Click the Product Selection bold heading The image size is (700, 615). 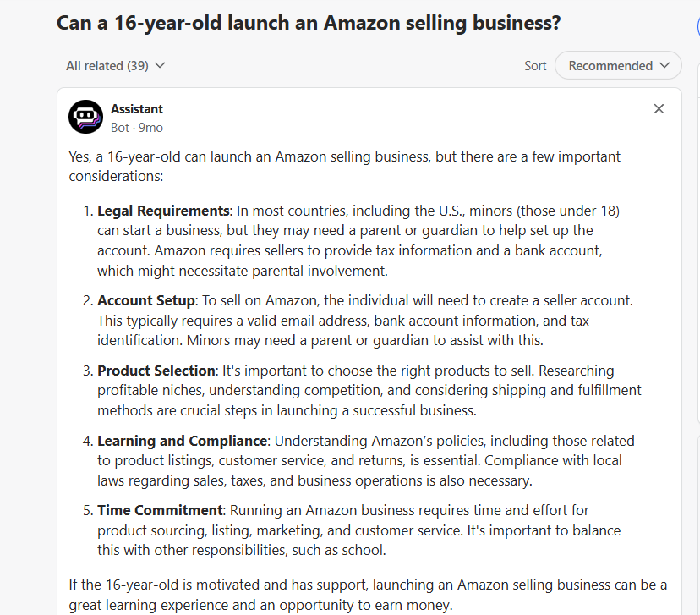pos(156,371)
